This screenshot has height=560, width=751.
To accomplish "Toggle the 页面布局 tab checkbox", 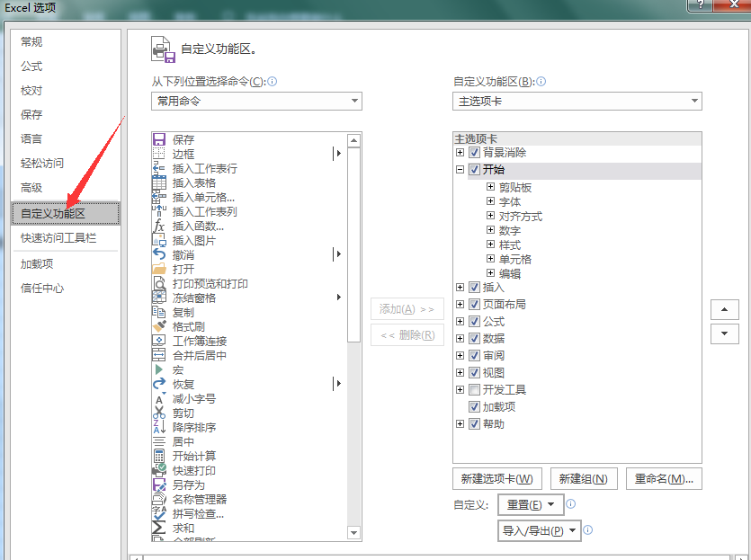I will (x=474, y=305).
